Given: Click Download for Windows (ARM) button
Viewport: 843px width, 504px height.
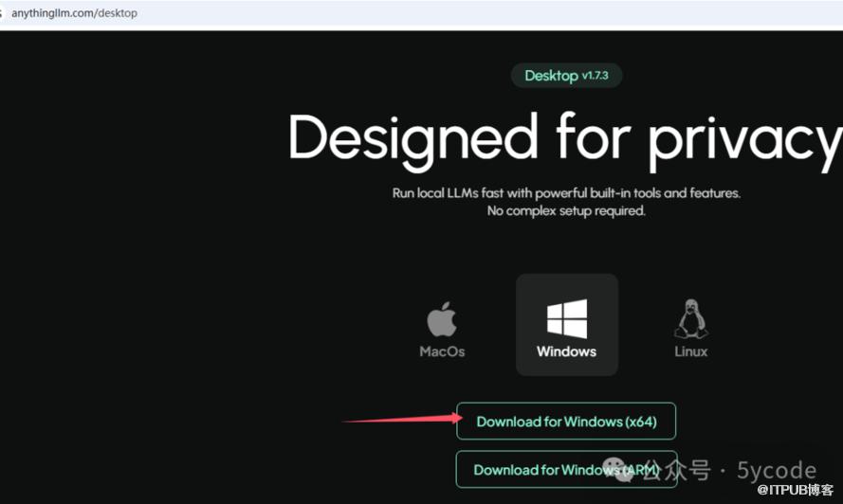Looking at the screenshot, I should coord(566,470).
